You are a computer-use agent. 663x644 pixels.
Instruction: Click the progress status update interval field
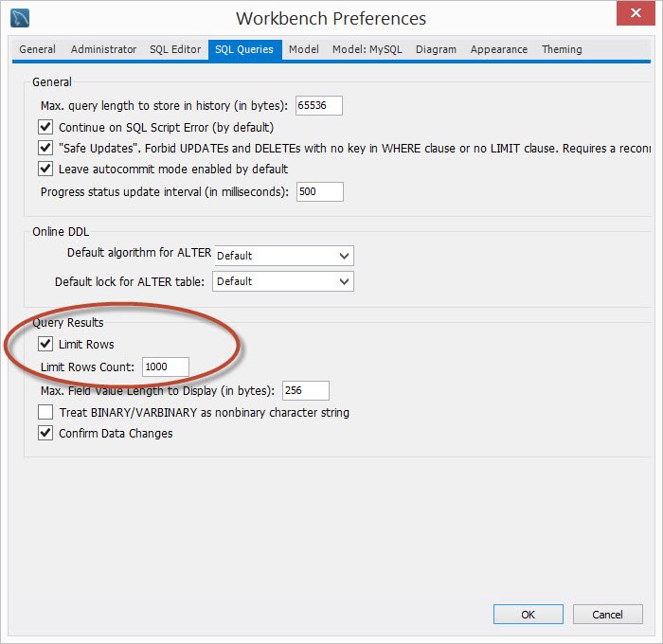click(x=320, y=192)
